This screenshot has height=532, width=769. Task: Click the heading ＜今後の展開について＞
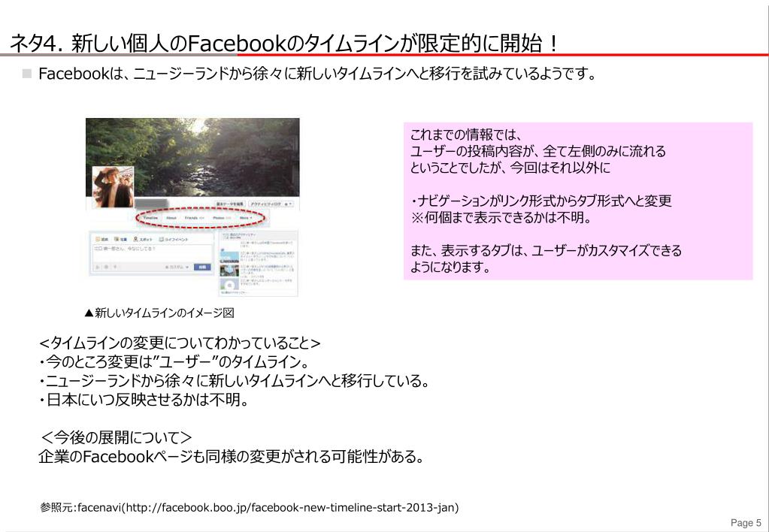coord(116,437)
